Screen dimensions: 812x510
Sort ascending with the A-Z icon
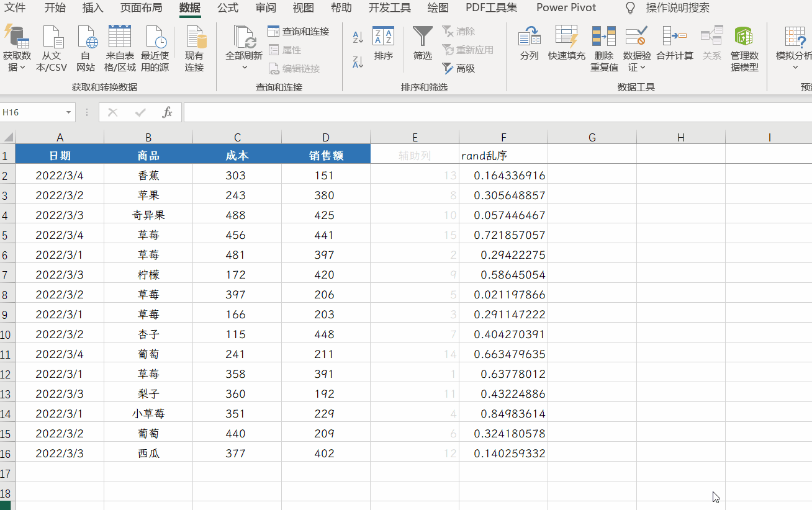[x=358, y=37]
